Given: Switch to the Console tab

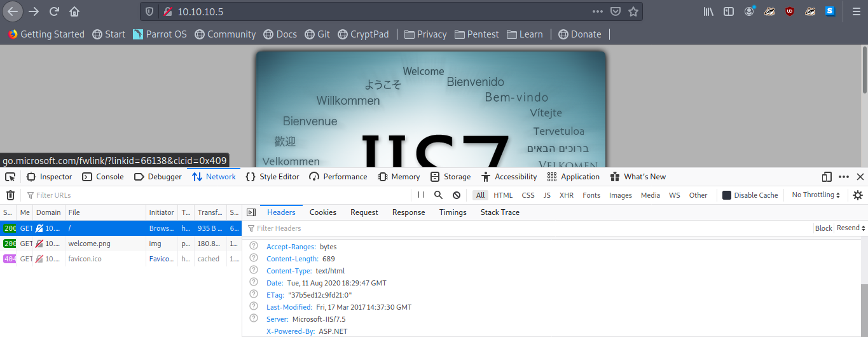Looking at the screenshot, I should click(x=103, y=177).
